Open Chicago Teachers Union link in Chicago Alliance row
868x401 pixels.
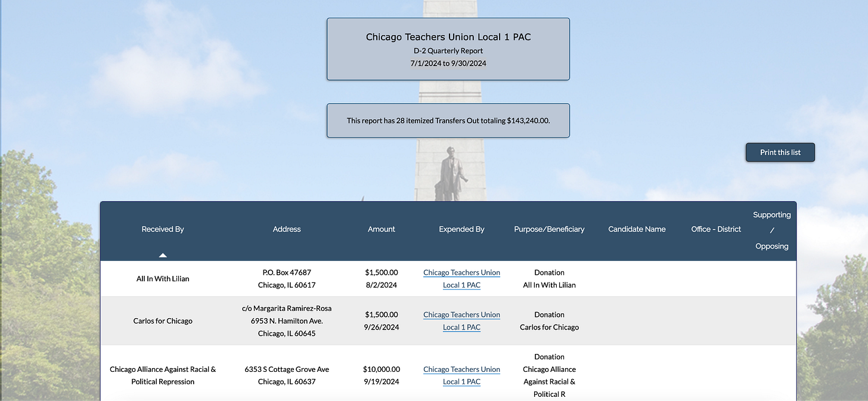click(x=461, y=375)
